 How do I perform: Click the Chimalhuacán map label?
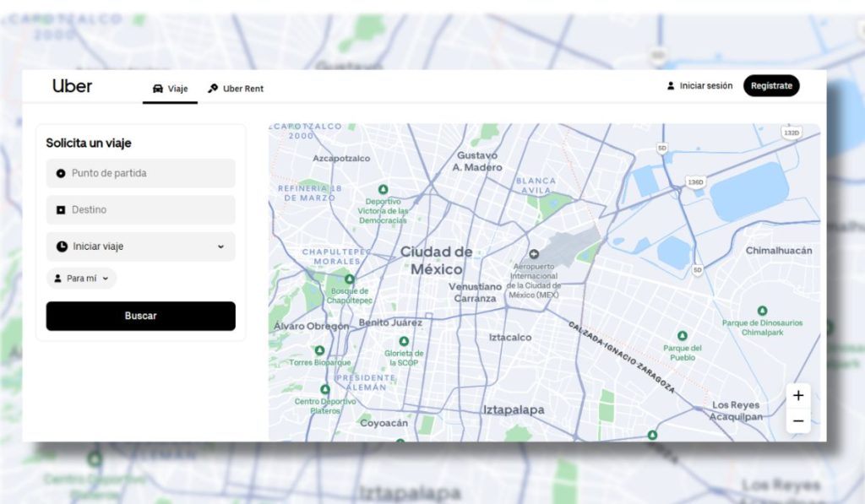pyautogui.click(x=779, y=251)
